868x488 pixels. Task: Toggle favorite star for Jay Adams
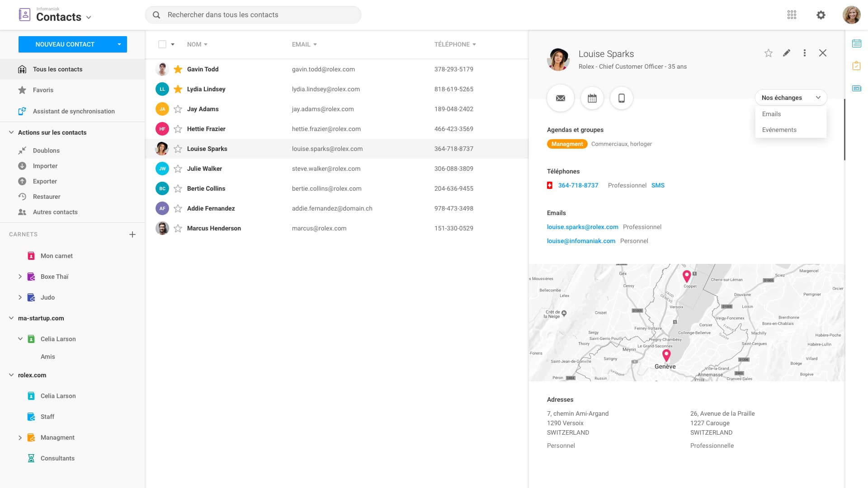(178, 109)
